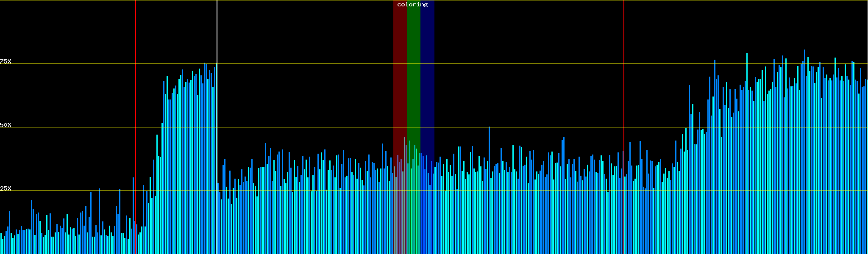The image size is (868, 254).
Task: Select the red coloring band
Action: [400, 85]
